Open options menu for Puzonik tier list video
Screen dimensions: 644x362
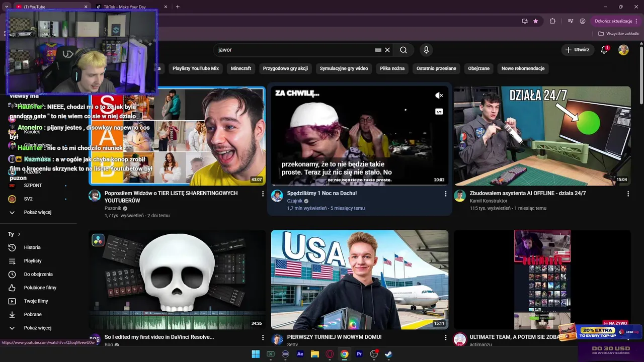(263, 194)
